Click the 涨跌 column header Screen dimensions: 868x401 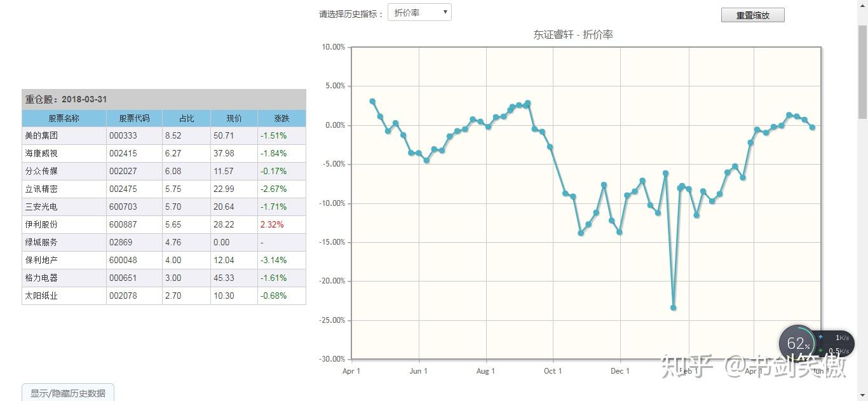tap(281, 118)
